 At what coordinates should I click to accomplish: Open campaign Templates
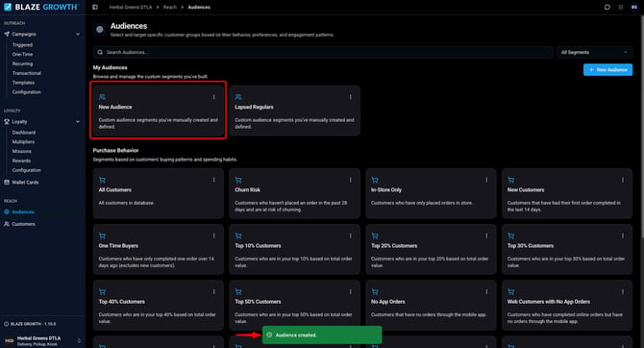click(23, 83)
